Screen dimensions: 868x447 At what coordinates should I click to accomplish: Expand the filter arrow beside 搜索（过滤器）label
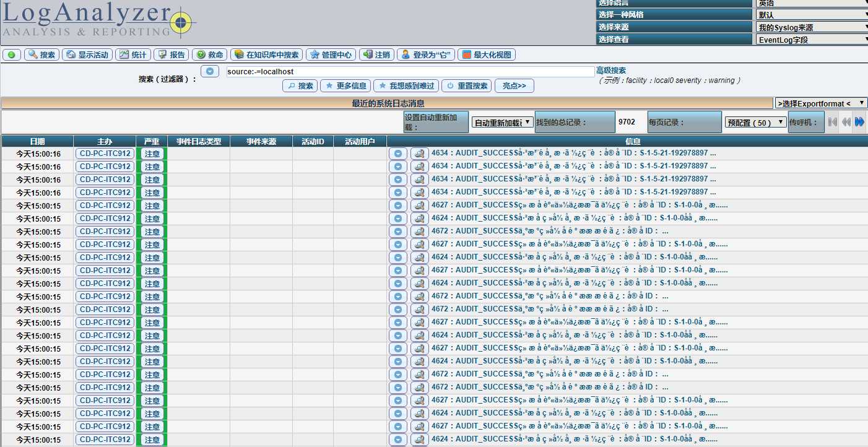(210, 71)
